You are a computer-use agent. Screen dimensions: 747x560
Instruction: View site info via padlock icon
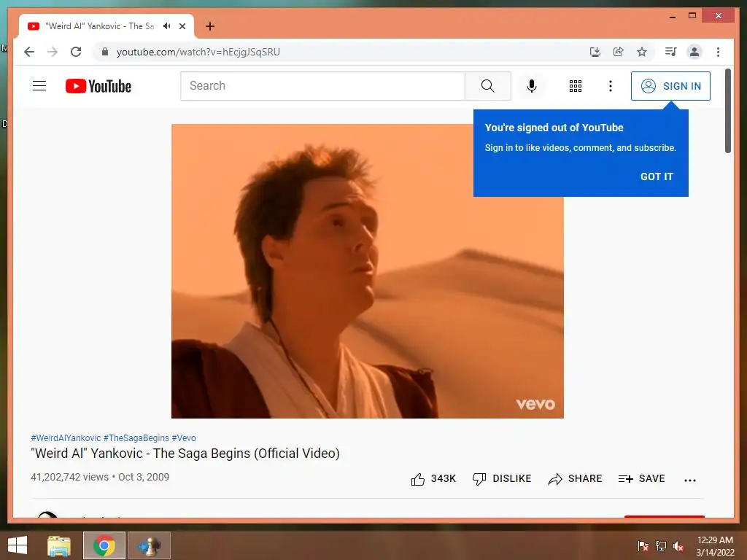[105, 52]
